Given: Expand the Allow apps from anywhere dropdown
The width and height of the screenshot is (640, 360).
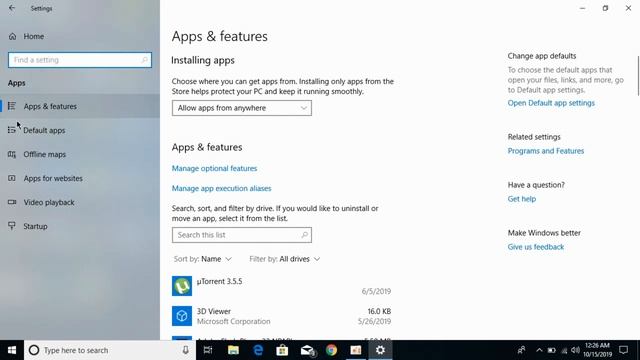Looking at the screenshot, I should point(242,108).
